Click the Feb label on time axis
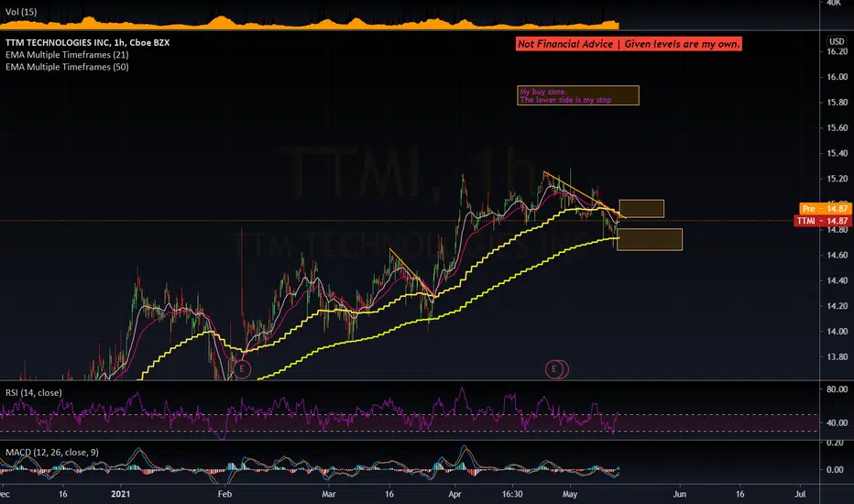This screenshot has height=504, width=854. (224, 494)
